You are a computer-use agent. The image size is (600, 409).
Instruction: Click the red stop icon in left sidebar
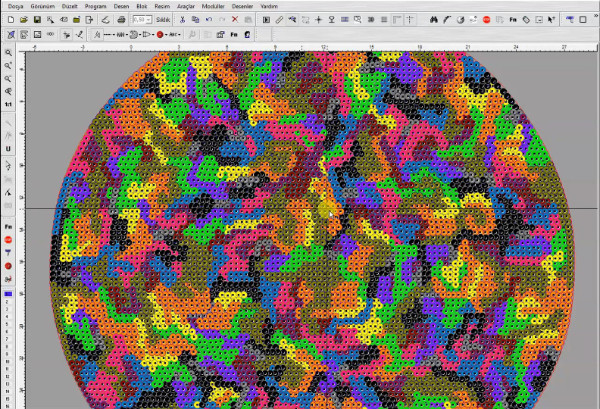click(x=8, y=240)
